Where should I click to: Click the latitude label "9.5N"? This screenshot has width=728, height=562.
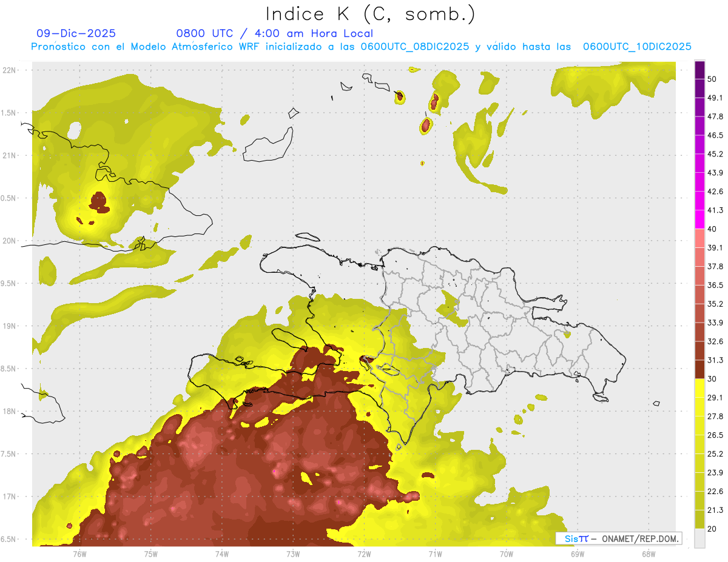pyautogui.click(x=9, y=284)
